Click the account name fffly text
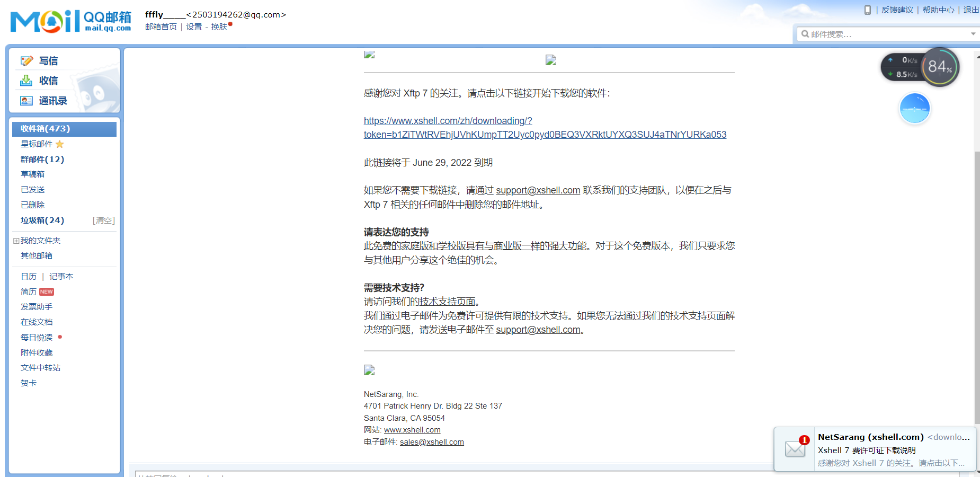The height and width of the screenshot is (477, 980). coord(165,15)
